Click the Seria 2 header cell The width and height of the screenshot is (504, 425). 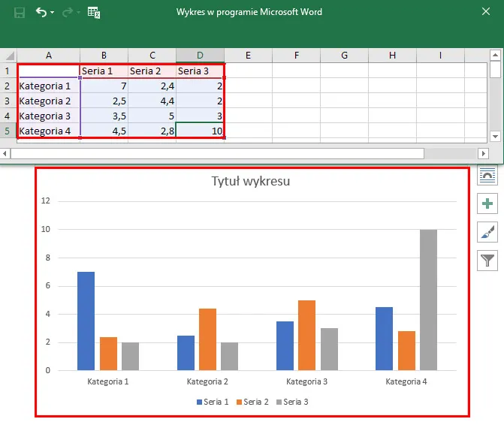tap(152, 71)
